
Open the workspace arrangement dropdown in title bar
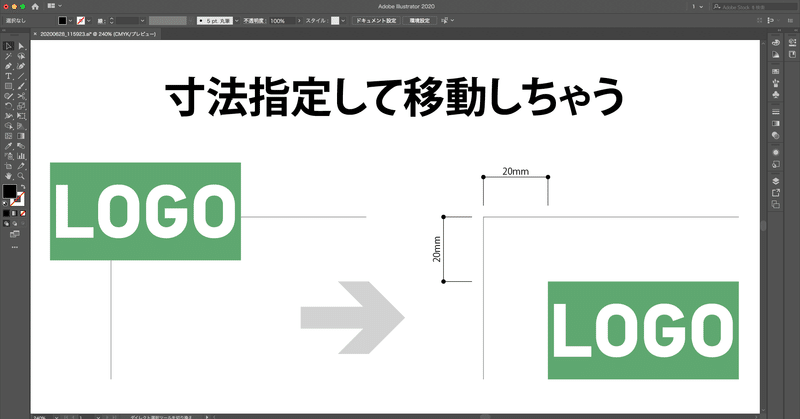point(54,6)
